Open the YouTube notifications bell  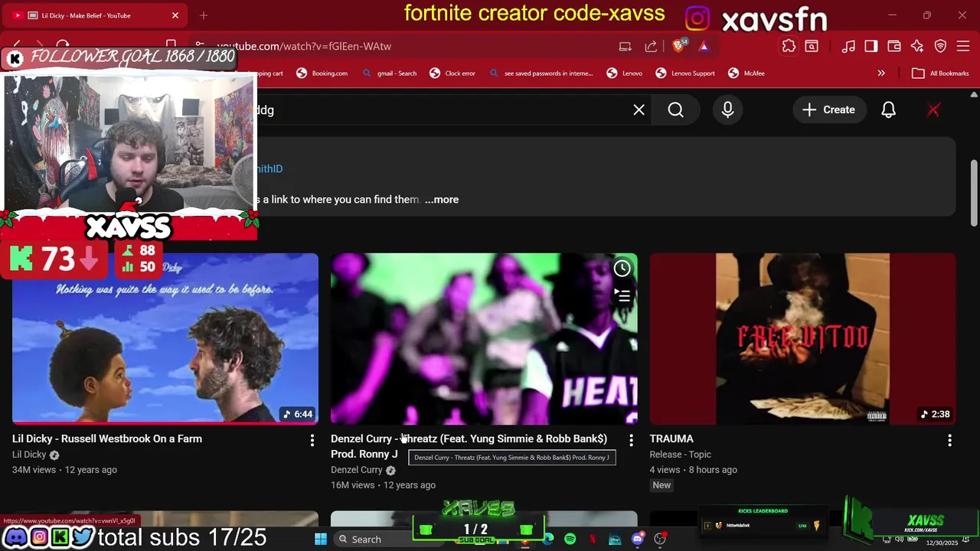888,109
